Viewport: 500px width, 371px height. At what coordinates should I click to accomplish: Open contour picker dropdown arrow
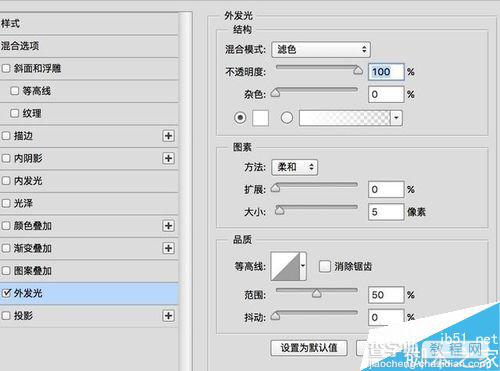(303, 266)
